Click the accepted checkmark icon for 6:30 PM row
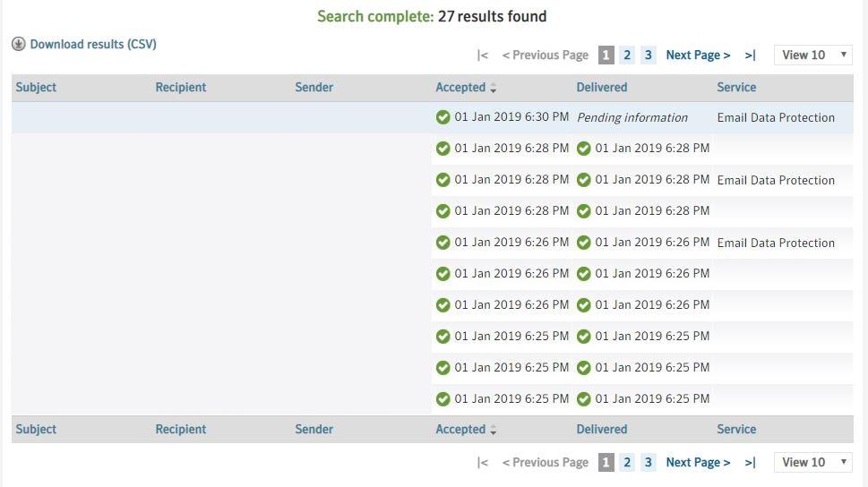This screenshot has width=868, height=487. 443,117
